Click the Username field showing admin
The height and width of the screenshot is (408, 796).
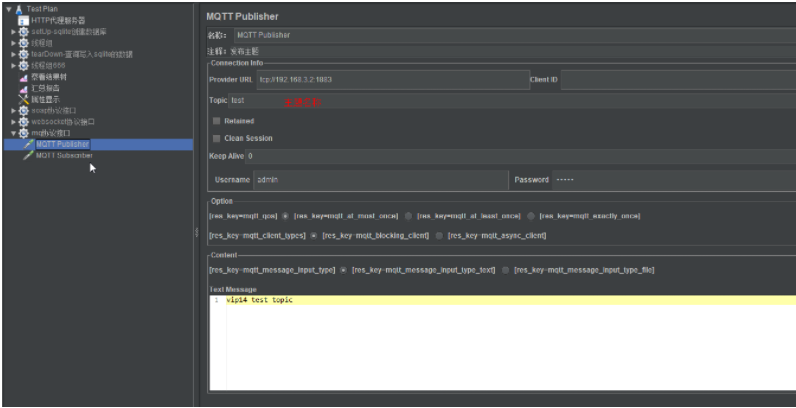coord(381,180)
